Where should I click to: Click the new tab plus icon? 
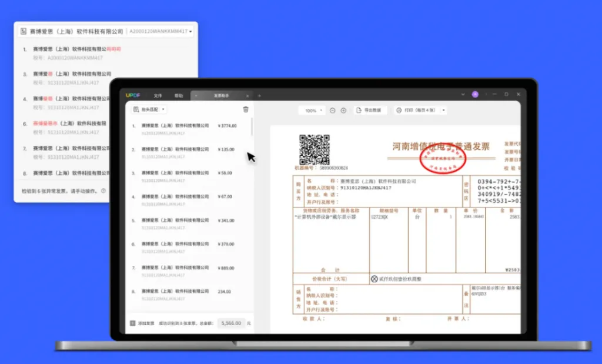pos(259,95)
